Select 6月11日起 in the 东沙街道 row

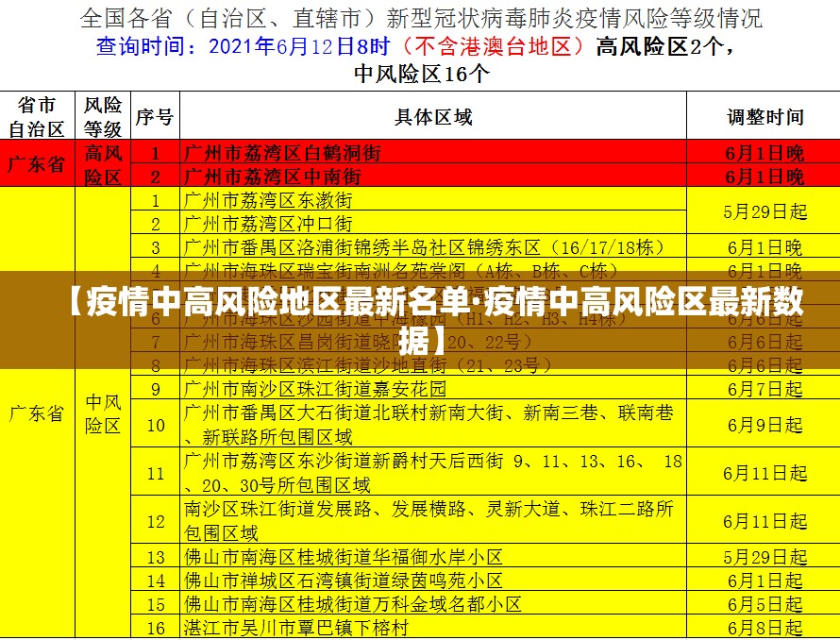[x=765, y=473]
